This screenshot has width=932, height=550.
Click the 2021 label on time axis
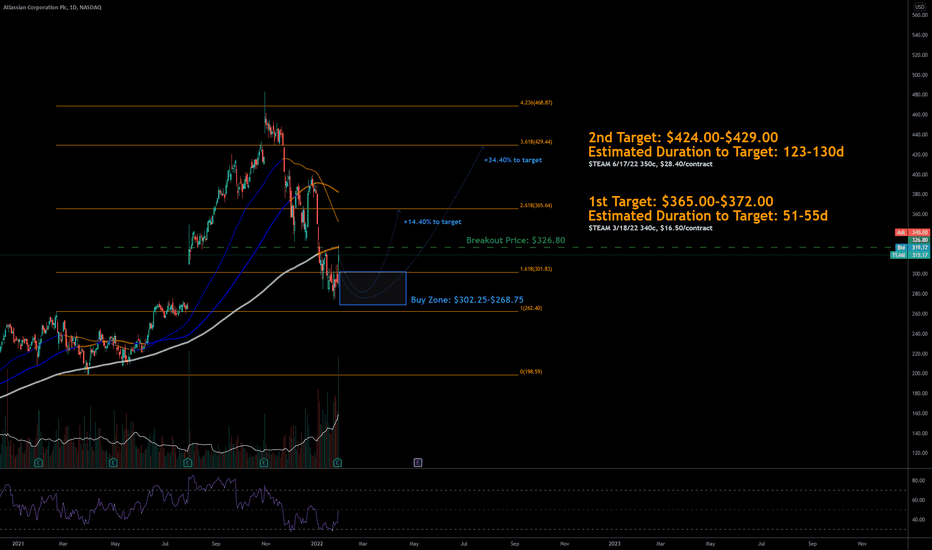pos(18,544)
